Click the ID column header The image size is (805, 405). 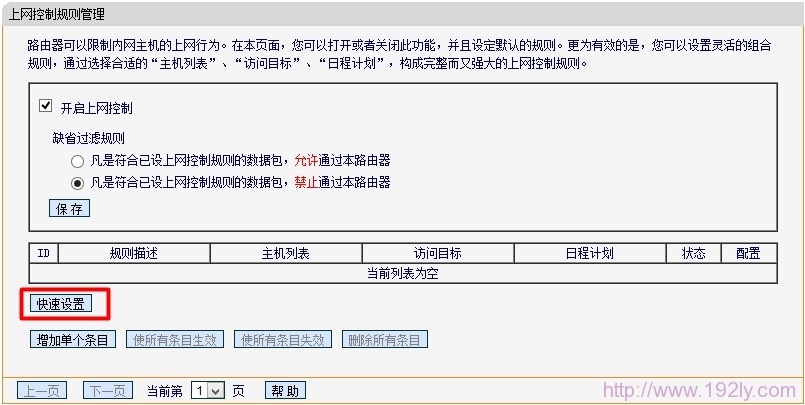[44, 253]
